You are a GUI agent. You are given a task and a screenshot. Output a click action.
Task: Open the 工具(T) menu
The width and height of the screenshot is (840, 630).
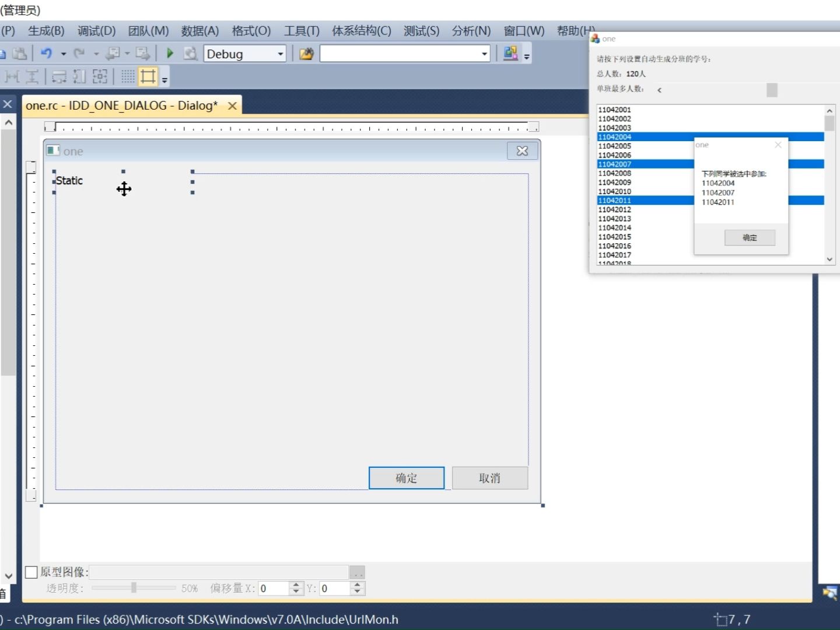[302, 31]
